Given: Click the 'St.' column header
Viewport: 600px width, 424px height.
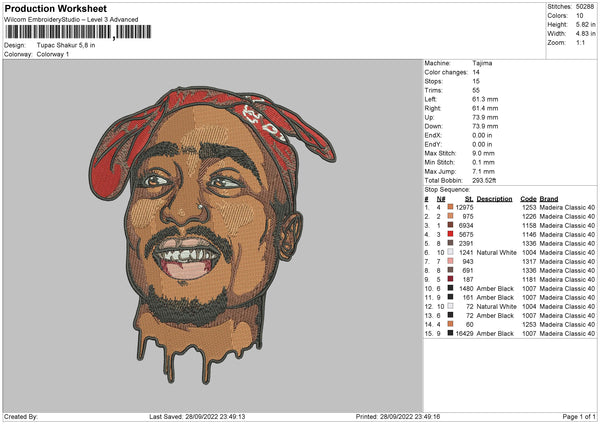Looking at the screenshot, I should tap(469, 199).
